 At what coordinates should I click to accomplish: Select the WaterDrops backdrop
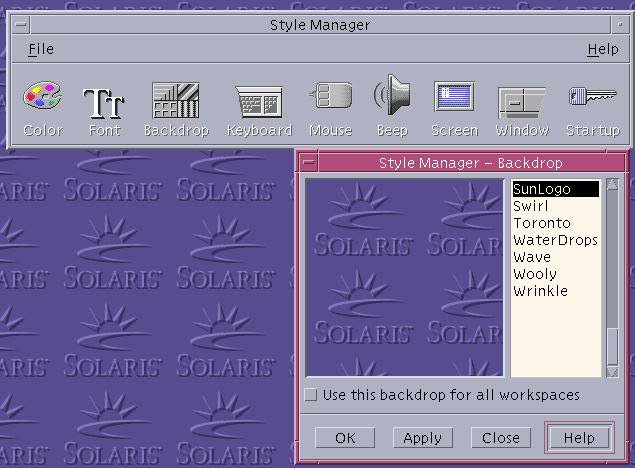pyautogui.click(x=555, y=240)
